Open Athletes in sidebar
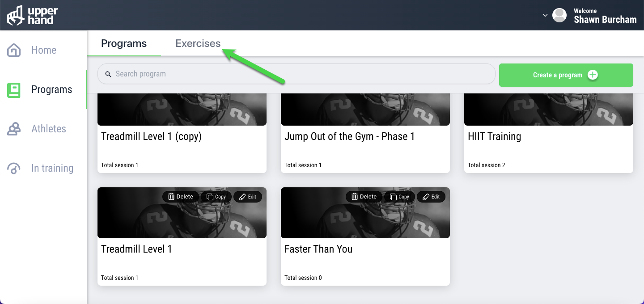This screenshot has height=304, width=644. [x=49, y=129]
